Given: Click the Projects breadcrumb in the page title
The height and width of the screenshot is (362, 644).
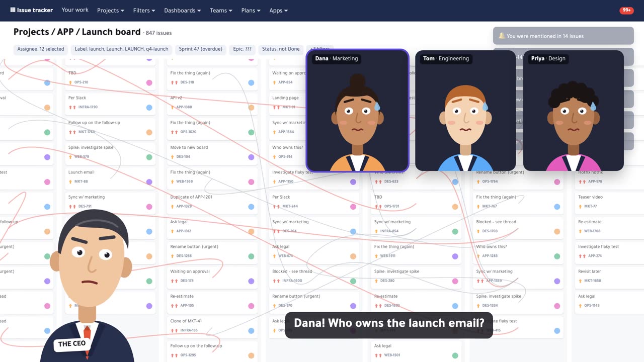Looking at the screenshot, I should 32,32.
